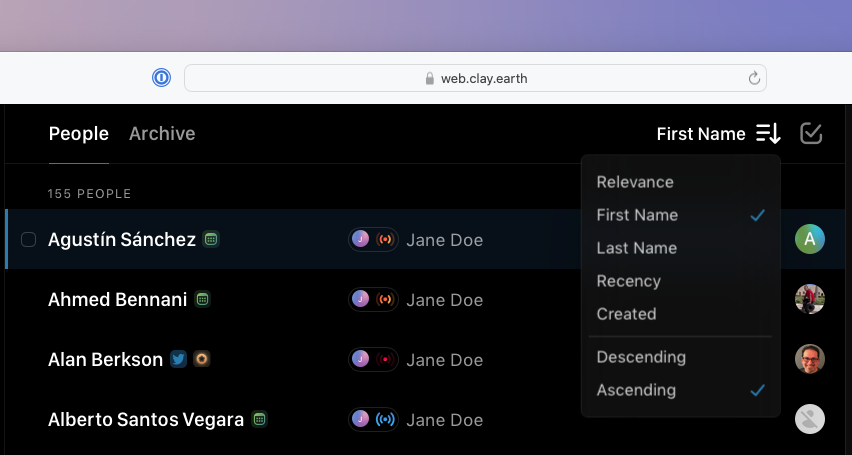Screen dimensions: 852x455
Task: Click the sort order icon beside First Name
Action: pos(768,133)
